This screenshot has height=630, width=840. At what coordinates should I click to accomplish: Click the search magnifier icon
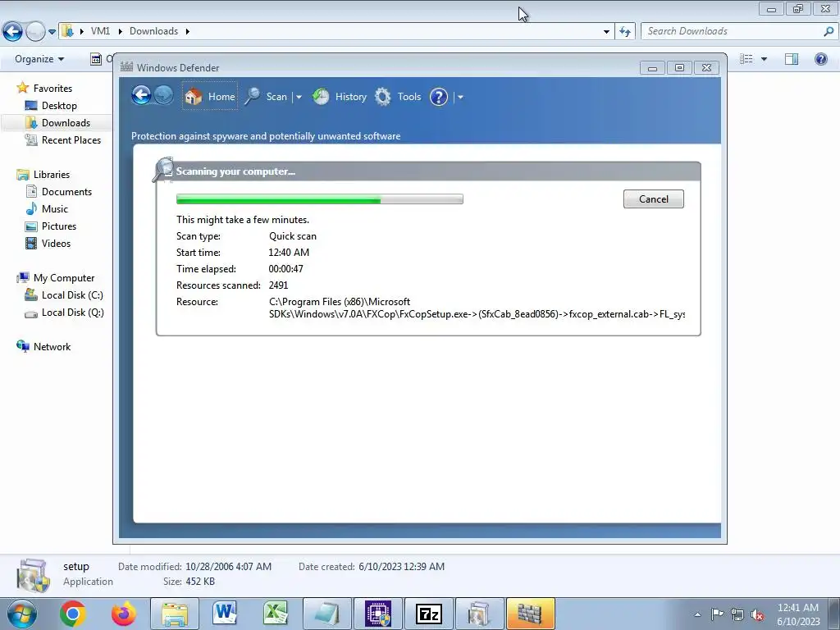click(x=829, y=32)
